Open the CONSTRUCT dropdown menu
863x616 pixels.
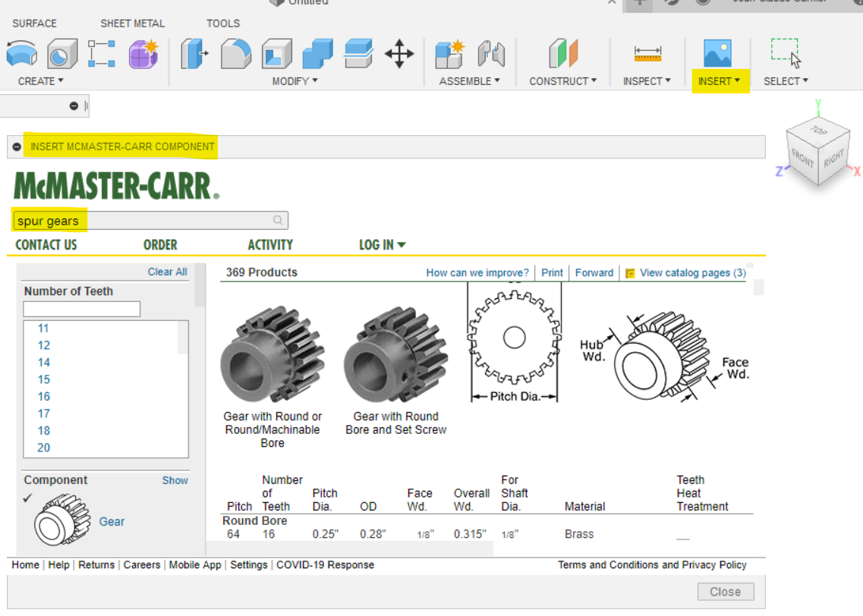(563, 81)
